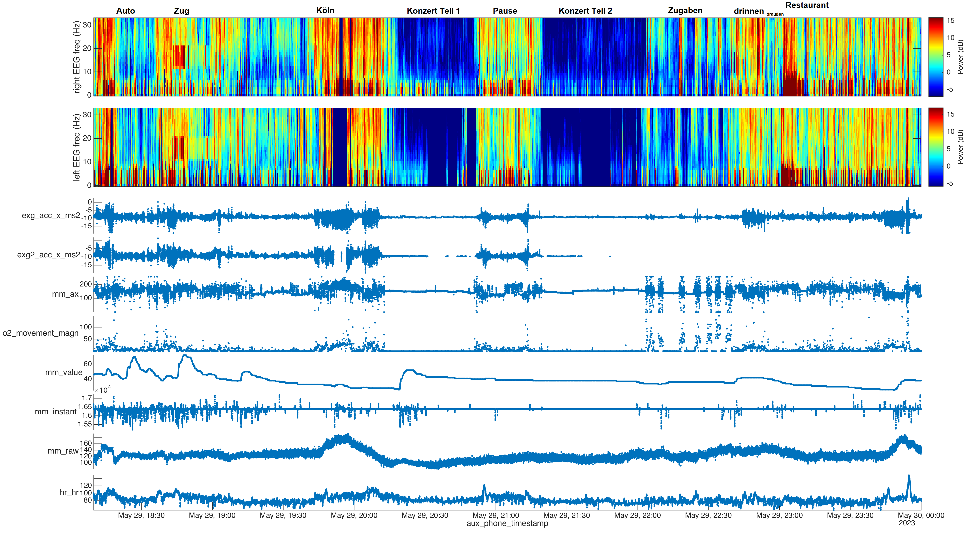
Task: Click the 'o2_movement_magn' trace label
Action: [x=41, y=333]
